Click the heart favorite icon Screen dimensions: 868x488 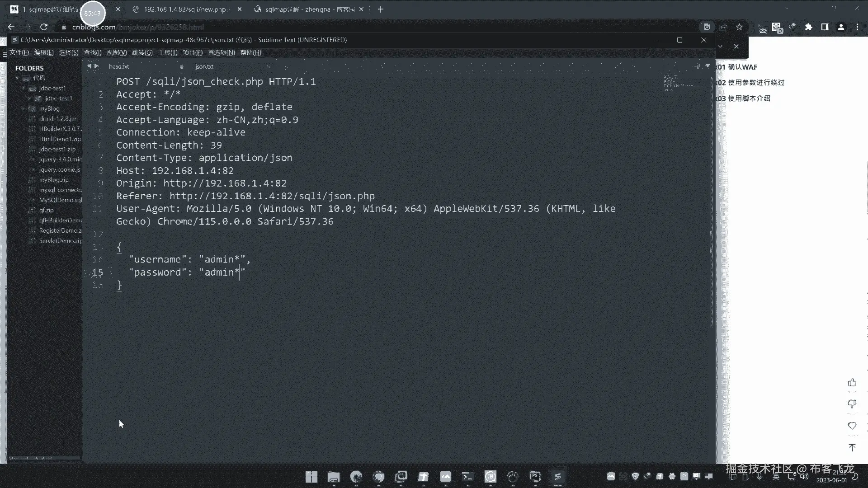click(852, 426)
